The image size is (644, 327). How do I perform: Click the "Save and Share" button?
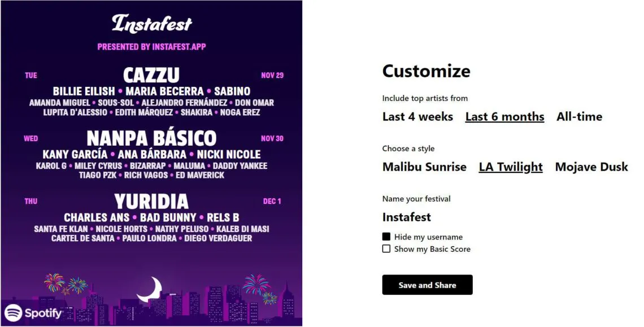click(x=427, y=285)
